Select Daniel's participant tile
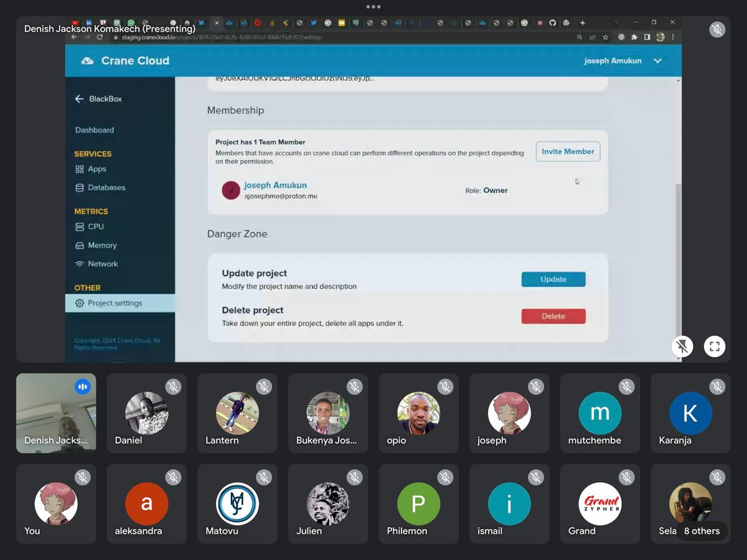The height and width of the screenshot is (560, 747). [x=147, y=413]
